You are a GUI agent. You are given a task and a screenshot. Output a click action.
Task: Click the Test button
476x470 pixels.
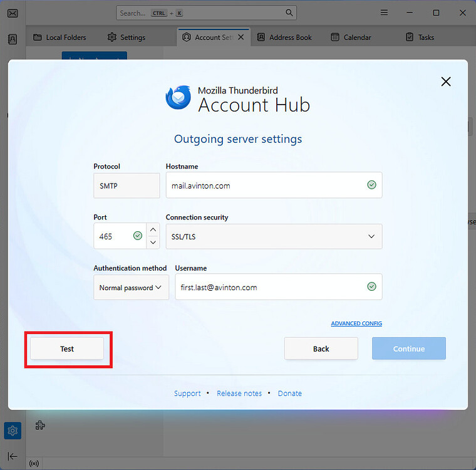click(67, 348)
